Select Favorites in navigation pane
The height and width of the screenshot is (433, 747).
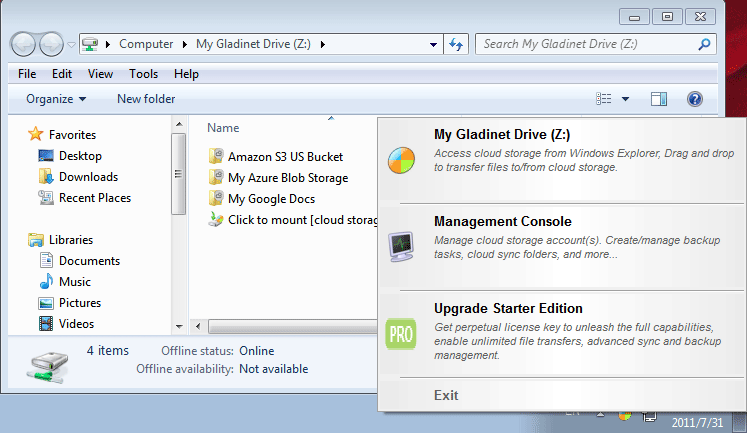(72, 135)
